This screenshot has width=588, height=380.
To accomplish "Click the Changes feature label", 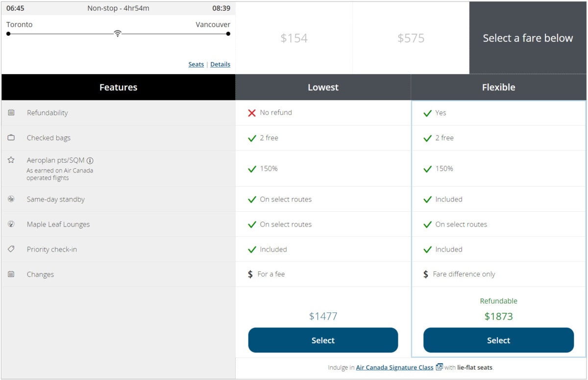I will pos(40,274).
